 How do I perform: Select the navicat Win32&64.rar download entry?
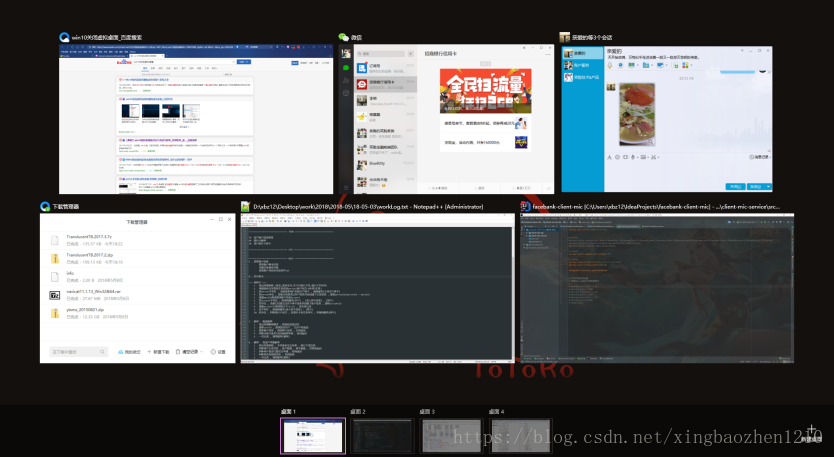coord(138,295)
